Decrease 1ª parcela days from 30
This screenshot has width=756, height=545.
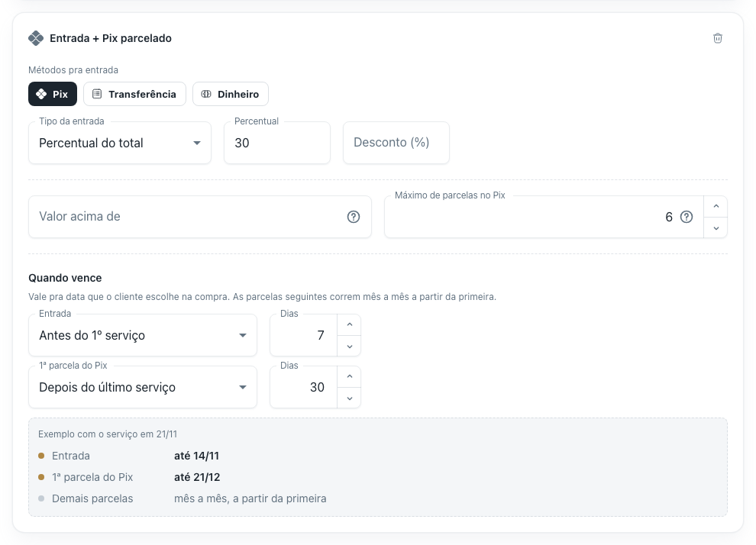tap(350, 398)
